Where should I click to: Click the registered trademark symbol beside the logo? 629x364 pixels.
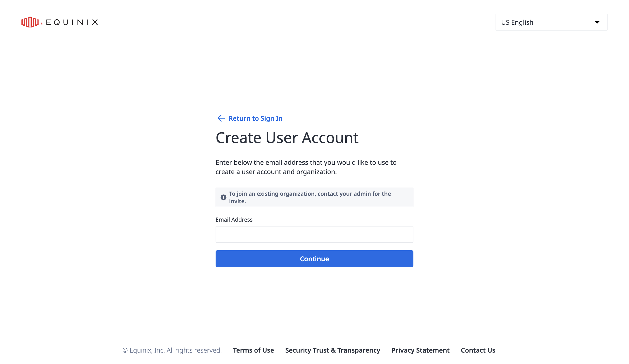pos(42,24)
